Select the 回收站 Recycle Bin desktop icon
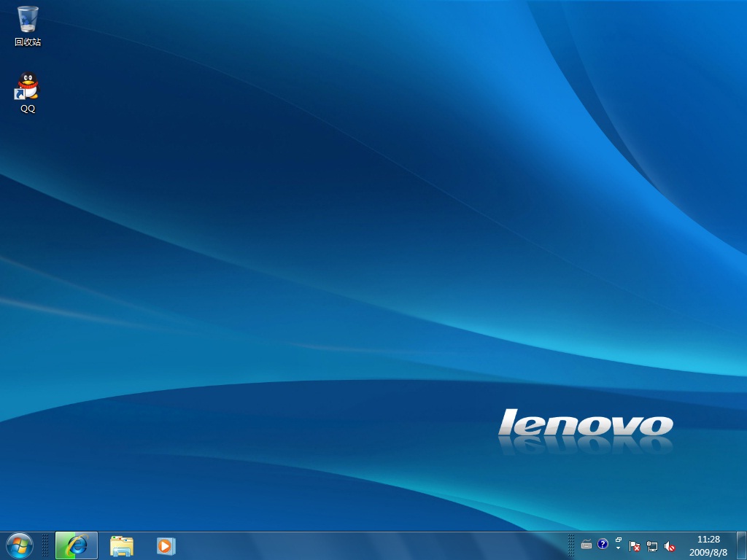Screen dimensions: 747x560 coord(28,26)
